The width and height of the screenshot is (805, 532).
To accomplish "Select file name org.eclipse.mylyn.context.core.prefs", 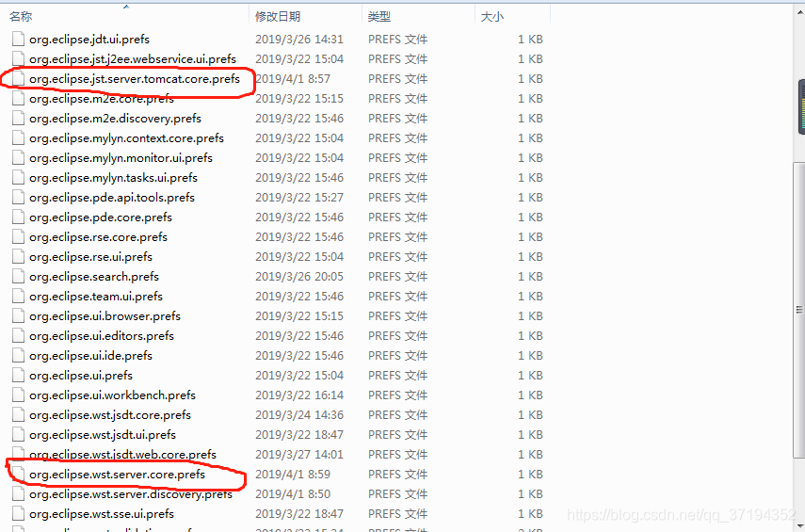I will coord(126,138).
